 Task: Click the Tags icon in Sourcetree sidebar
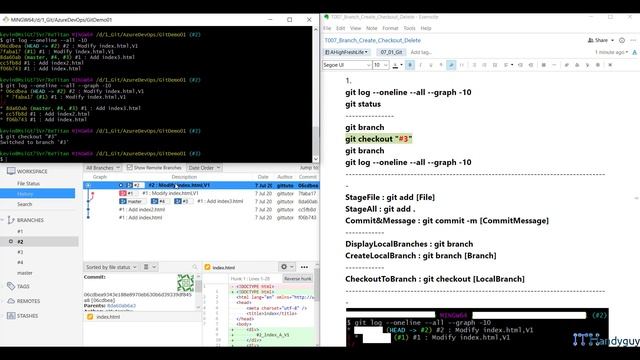pyautogui.click(x=11, y=286)
